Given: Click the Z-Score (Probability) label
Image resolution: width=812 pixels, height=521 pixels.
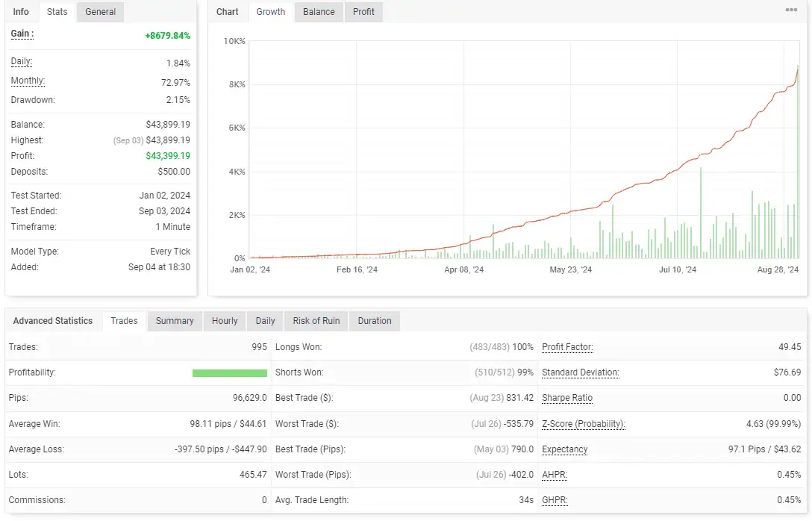Looking at the screenshot, I should [583, 424].
